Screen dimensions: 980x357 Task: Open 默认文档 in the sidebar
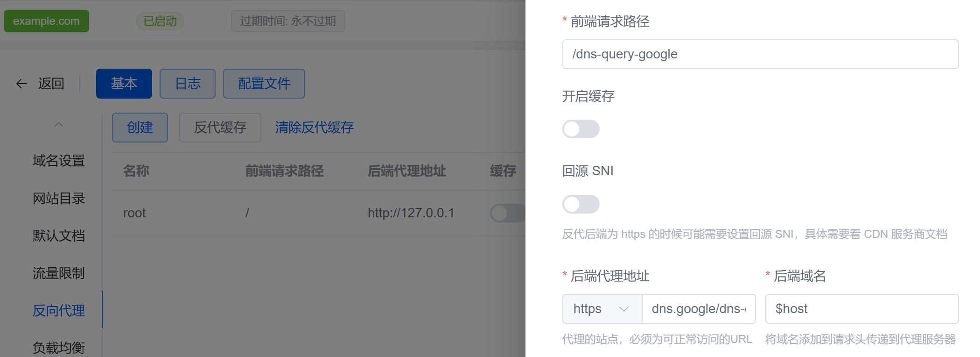point(59,236)
